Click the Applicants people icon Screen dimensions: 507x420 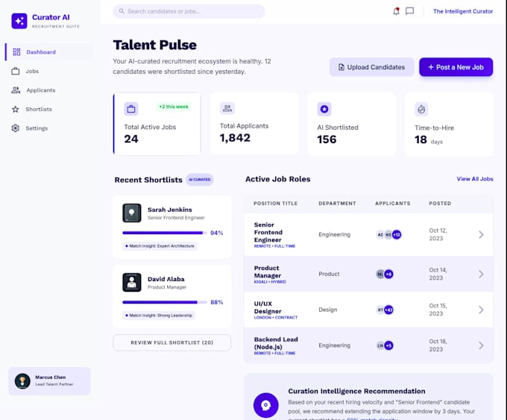pos(16,90)
